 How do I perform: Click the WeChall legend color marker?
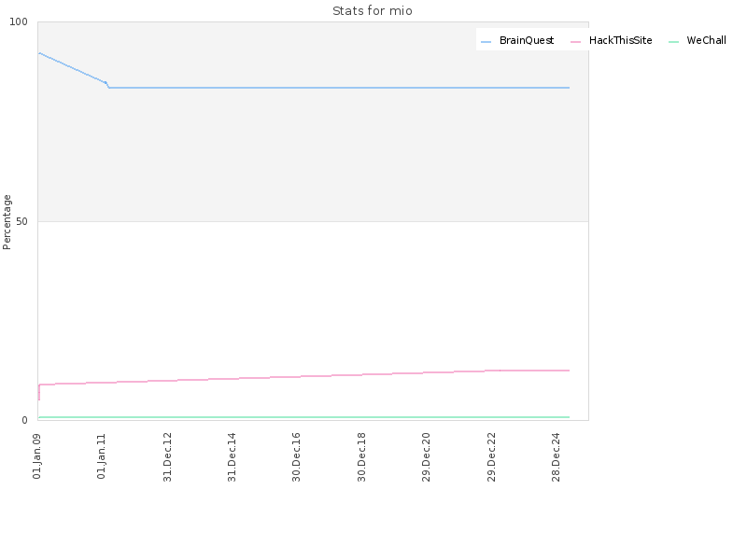coord(673,42)
